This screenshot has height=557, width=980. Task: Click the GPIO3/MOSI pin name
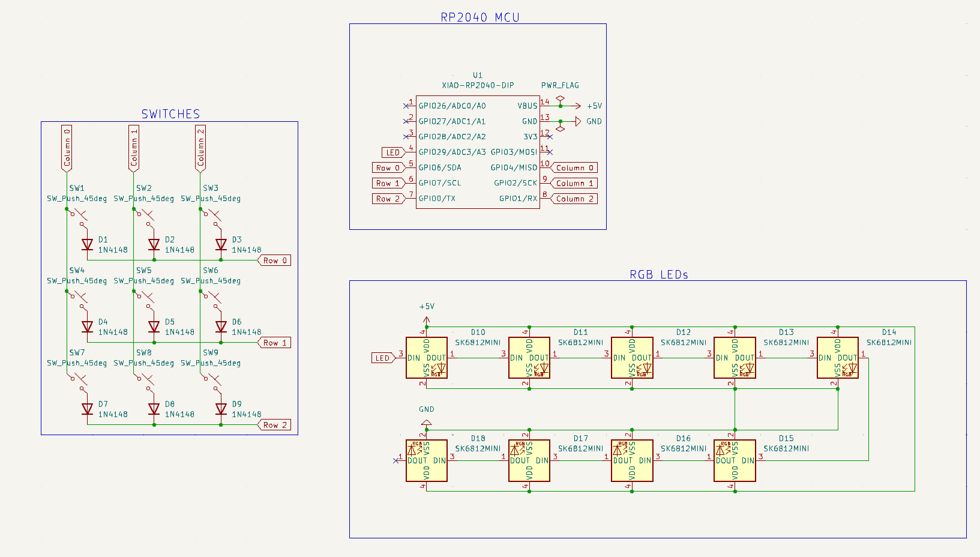tap(514, 152)
